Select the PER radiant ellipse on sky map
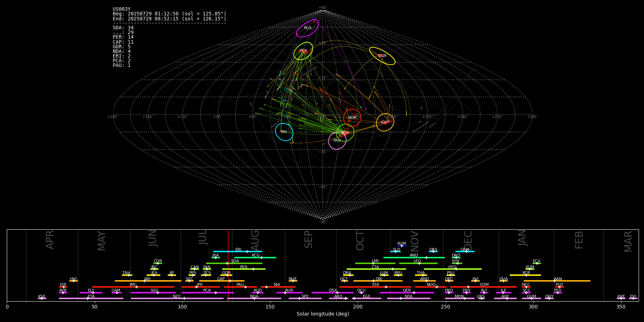The image size is (644, 322). [x=303, y=51]
